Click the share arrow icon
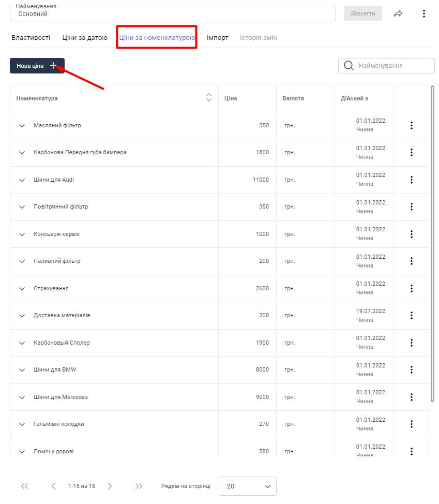Viewport: 439px width, 504px height. tap(398, 14)
